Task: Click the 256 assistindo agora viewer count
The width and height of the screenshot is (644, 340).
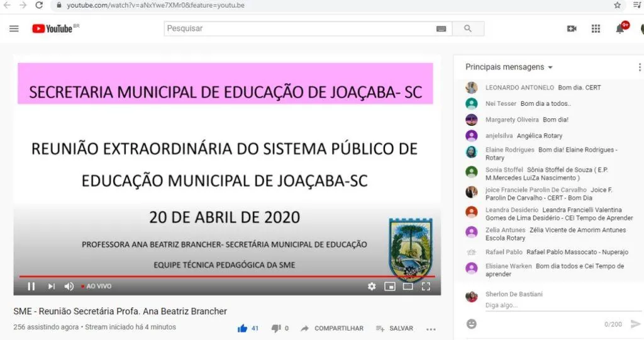Action: tap(45, 327)
